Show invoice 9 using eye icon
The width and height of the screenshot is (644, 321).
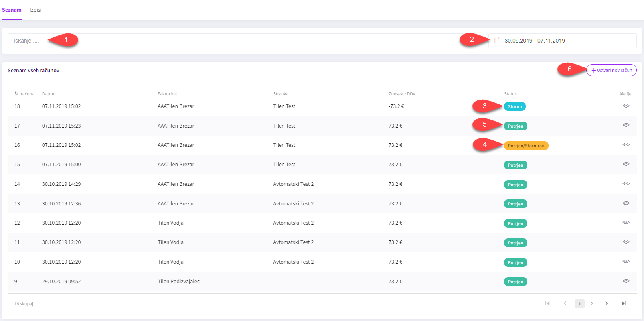pyautogui.click(x=626, y=281)
